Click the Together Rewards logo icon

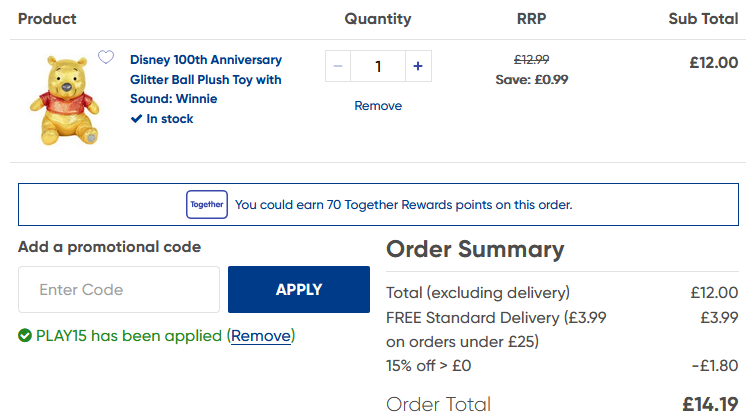[x=207, y=205]
